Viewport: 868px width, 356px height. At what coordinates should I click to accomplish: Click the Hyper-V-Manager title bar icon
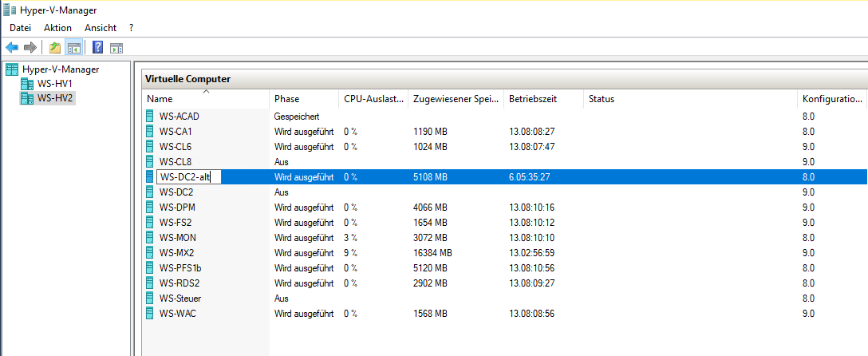pos(10,10)
